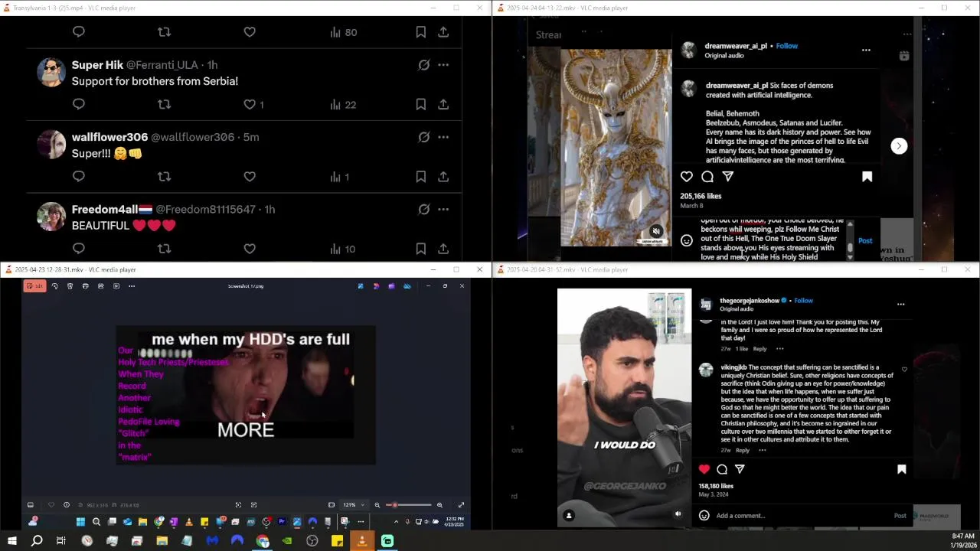Open more options on thegeorgejankoshow post
The height and width of the screenshot is (551, 980).
[x=900, y=304]
